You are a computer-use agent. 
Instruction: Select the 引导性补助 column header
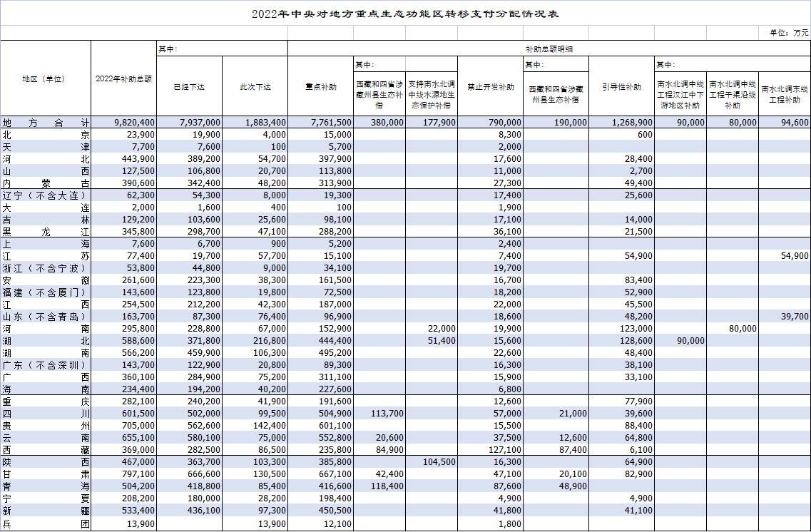621,87
